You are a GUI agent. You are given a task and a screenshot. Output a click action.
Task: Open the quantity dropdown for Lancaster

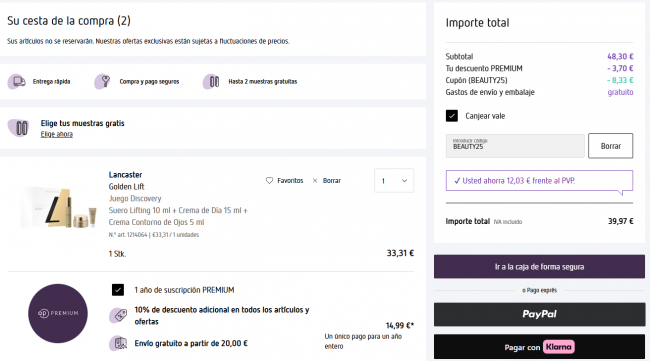pyautogui.click(x=394, y=181)
